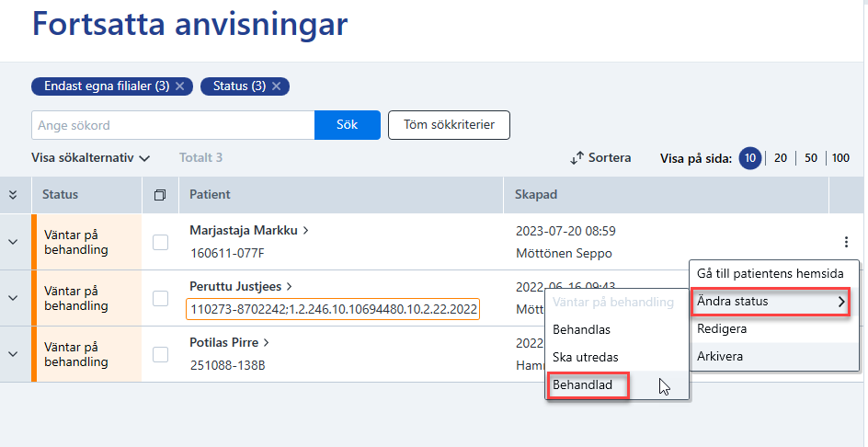Click the name Möttönen Seppo
The height and width of the screenshot is (447, 868).
564,254
